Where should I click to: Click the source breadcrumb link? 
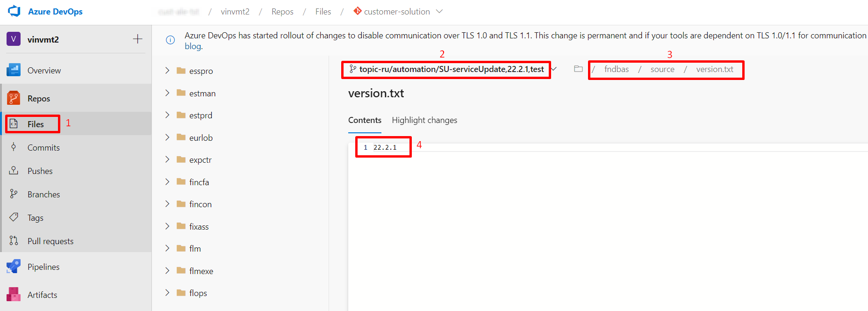click(x=662, y=69)
